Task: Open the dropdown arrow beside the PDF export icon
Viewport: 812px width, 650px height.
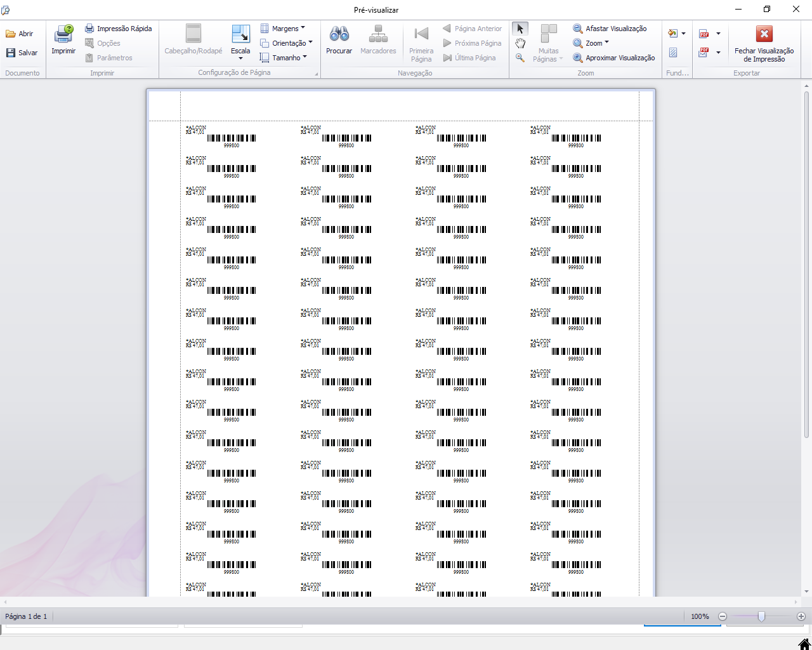Action: 718,34
